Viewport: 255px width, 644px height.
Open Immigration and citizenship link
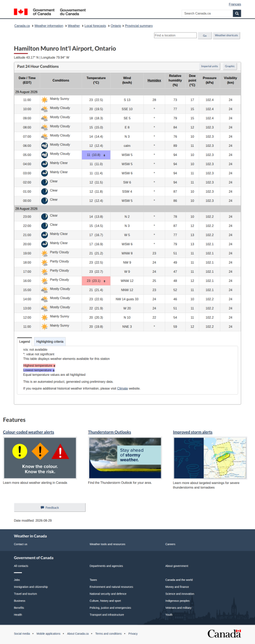(x=31, y=587)
